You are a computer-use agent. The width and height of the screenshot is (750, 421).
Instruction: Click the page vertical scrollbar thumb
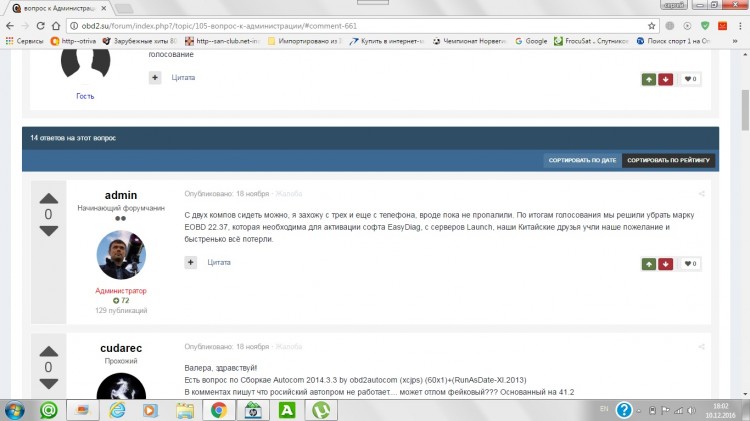click(745, 110)
